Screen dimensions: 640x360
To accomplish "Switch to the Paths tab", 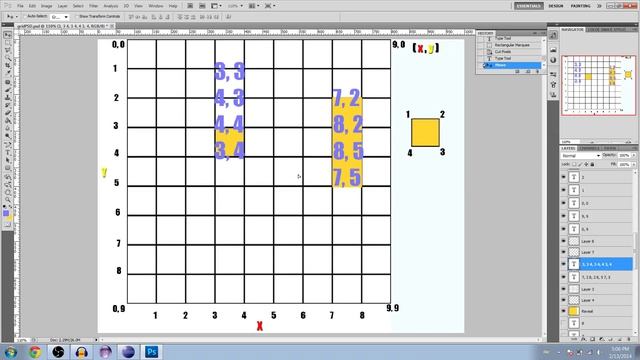I will (x=610, y=148).
